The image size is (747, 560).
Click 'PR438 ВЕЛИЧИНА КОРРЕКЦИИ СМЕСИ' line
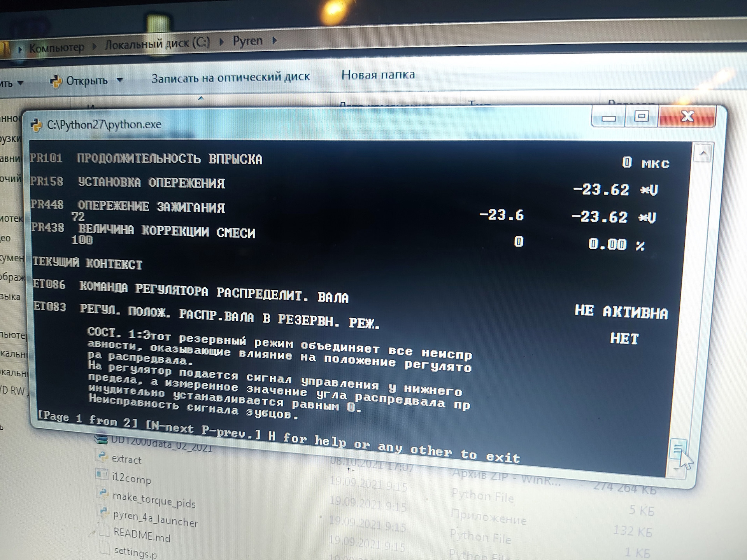click(143, 230)
